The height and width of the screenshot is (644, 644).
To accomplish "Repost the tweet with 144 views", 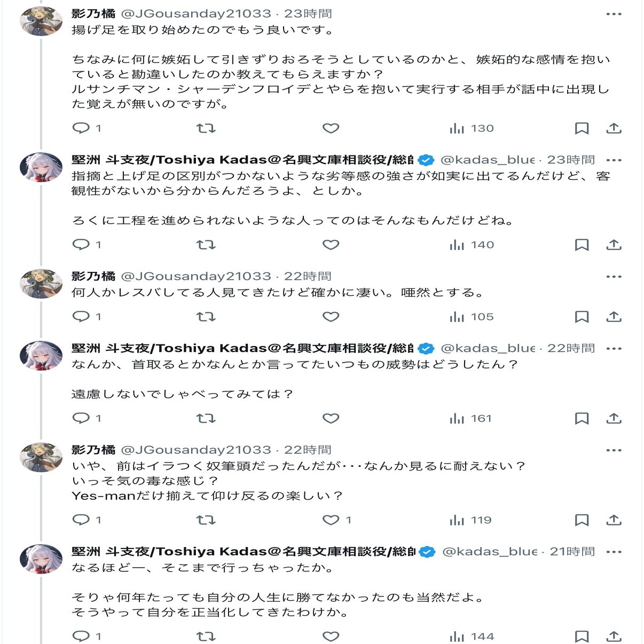I will pyautogui.click(x=206, y=636).
